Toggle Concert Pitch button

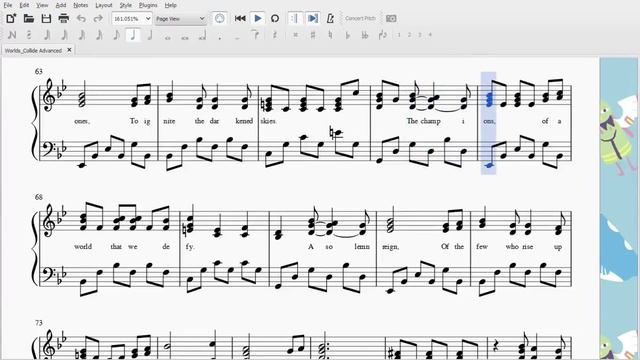click(360, 18)
